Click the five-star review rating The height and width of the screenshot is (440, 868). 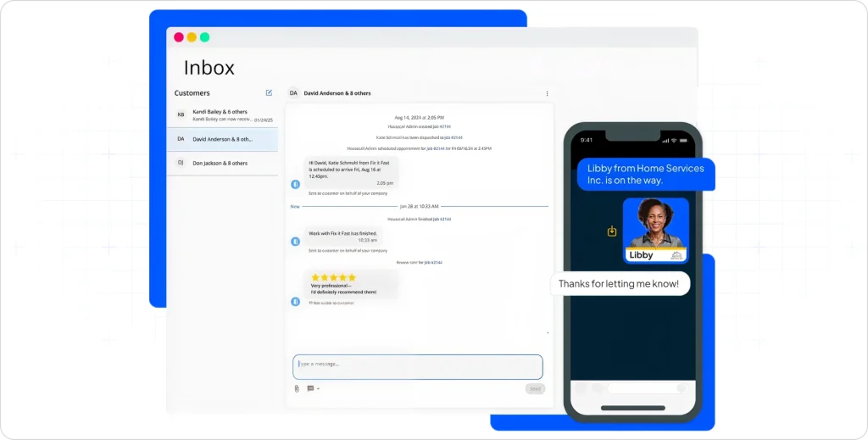click(x=333, y=277)
